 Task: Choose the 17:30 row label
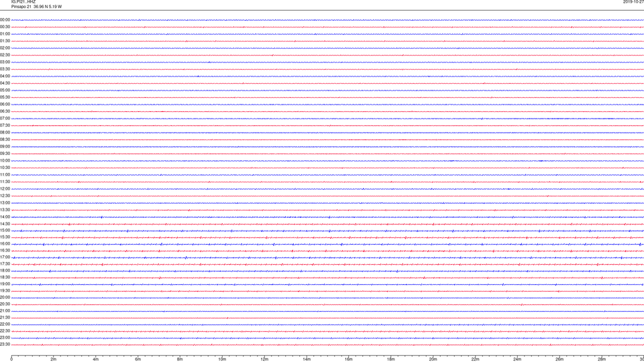5,264
